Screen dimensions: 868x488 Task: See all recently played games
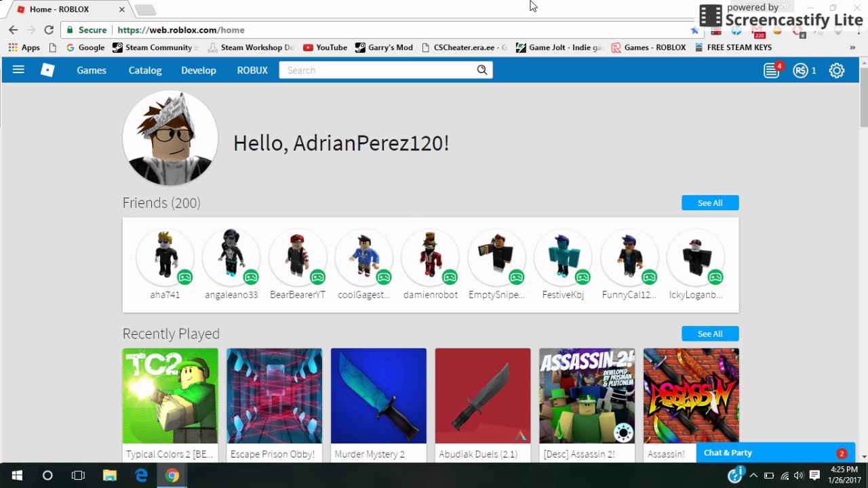coord(710,333)
